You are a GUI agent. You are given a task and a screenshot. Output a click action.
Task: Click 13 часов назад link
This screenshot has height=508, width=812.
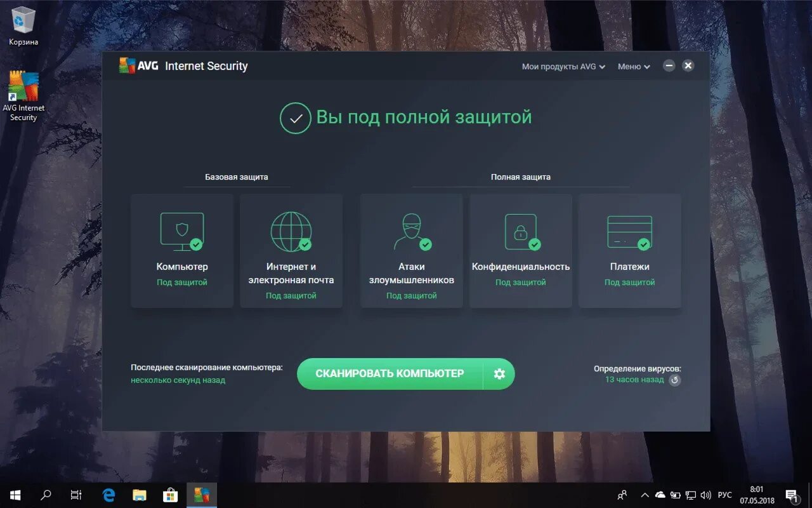(634, 380)
